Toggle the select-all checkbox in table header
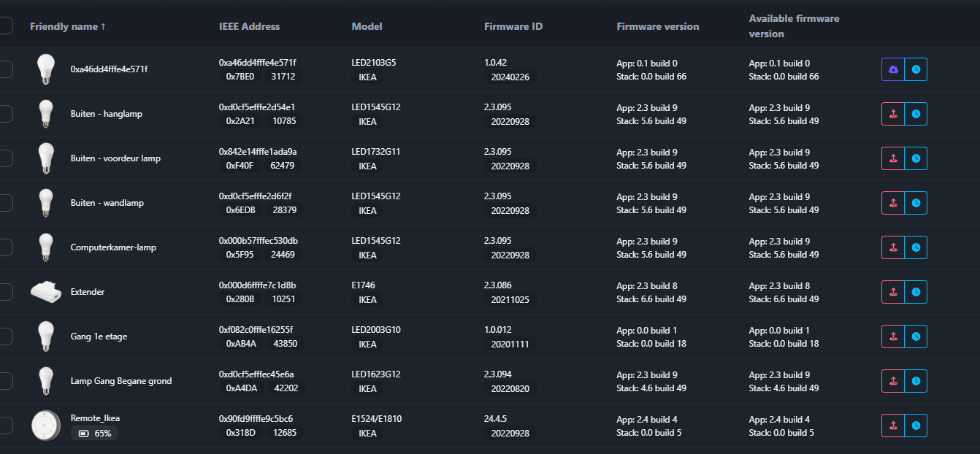Screen dimensions: 980x454 point(5,26)
